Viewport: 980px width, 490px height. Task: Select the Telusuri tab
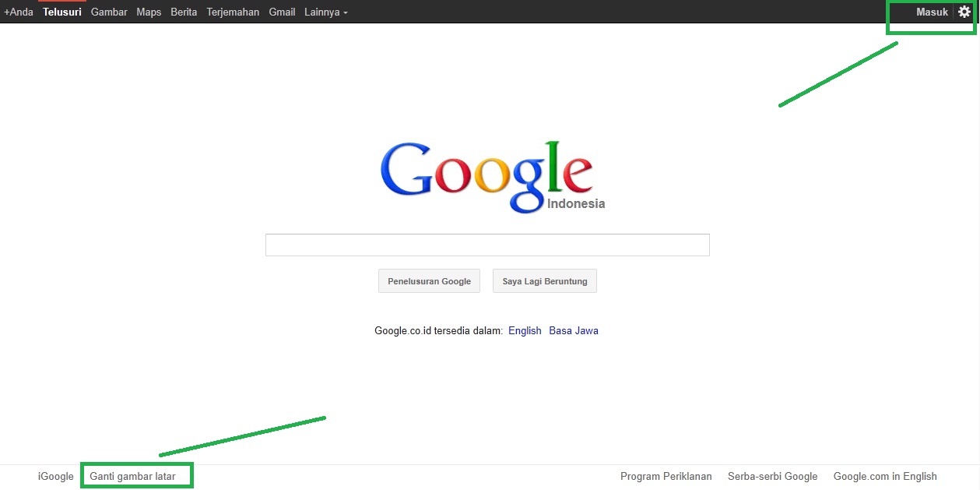click(61, 12)
